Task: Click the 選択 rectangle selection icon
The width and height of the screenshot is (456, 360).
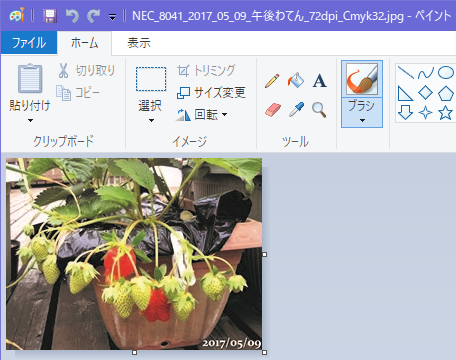Action: (x=151, y=79)
